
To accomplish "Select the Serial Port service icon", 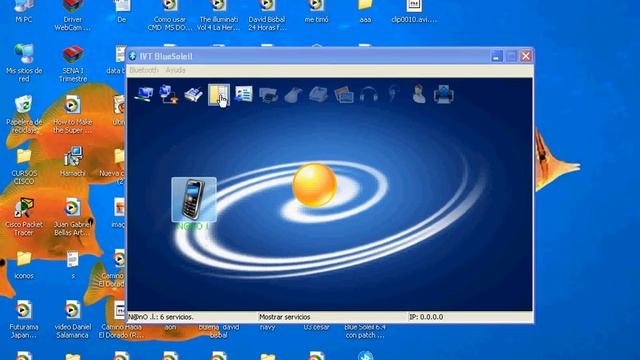I will click(193, 95).
